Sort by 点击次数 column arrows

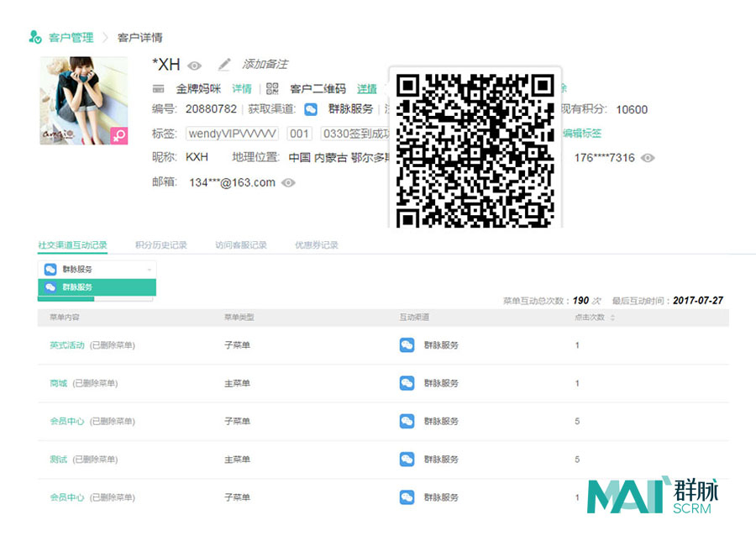(x=613, y=318)
